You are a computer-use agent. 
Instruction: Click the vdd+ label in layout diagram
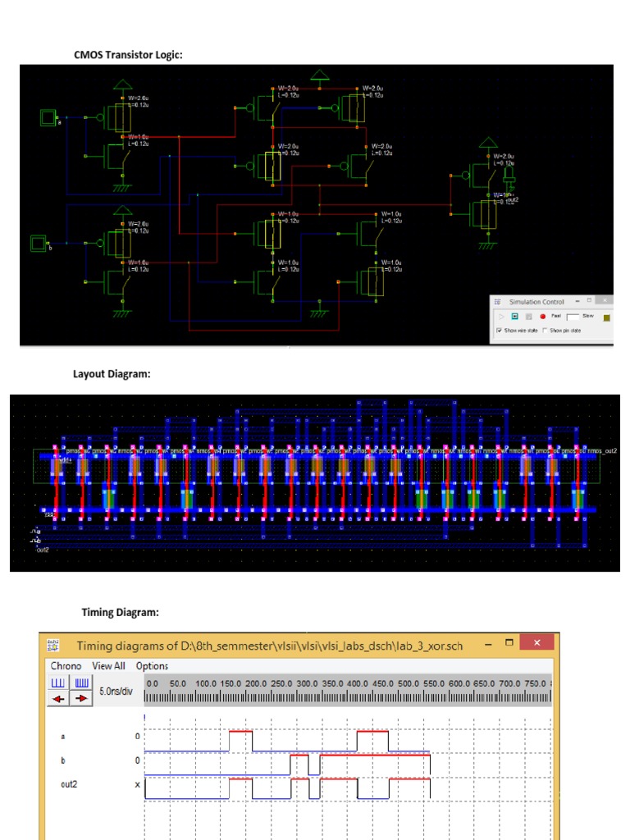point(65,460)
